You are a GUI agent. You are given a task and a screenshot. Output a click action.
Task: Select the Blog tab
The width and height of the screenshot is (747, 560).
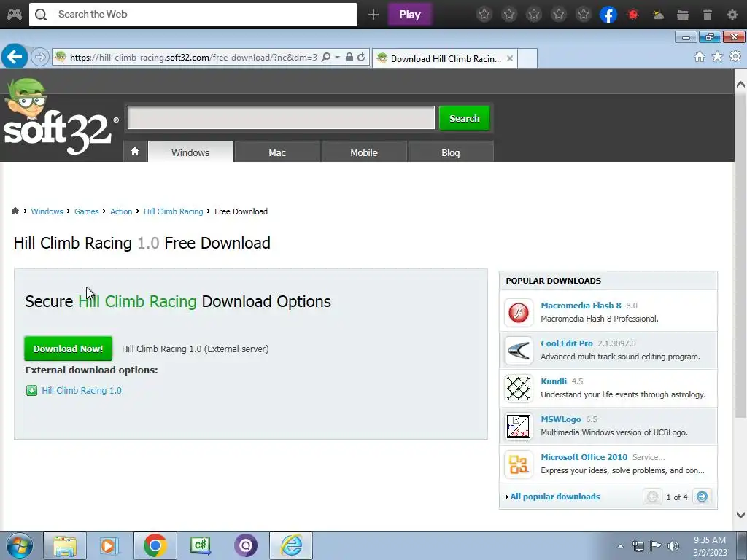tap(451, 152)
